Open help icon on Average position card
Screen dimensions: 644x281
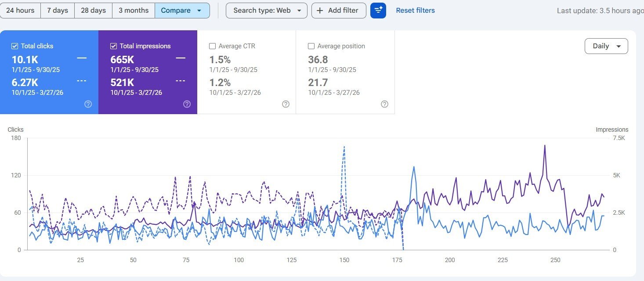point(384,104)
